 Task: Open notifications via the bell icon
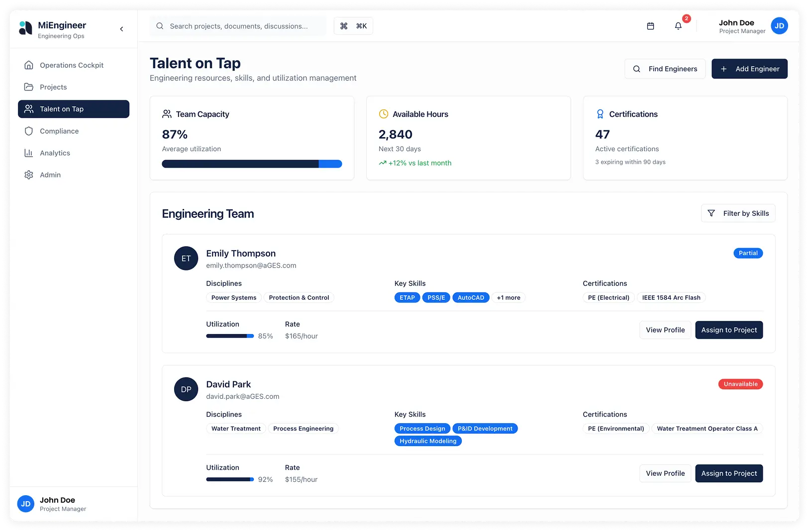click(x=678, y=26)
